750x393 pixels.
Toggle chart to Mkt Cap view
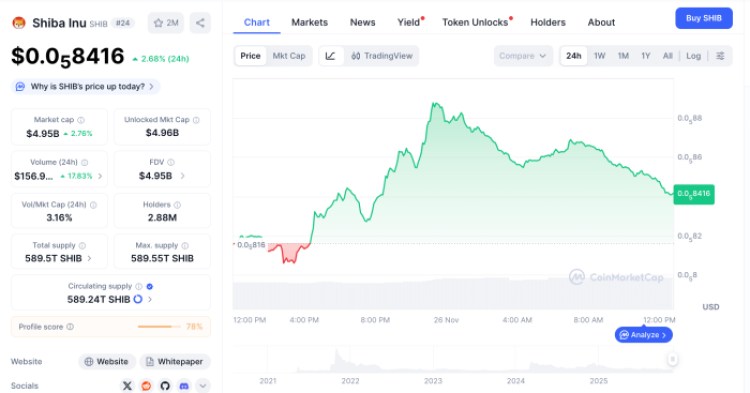tap(289, 56)
